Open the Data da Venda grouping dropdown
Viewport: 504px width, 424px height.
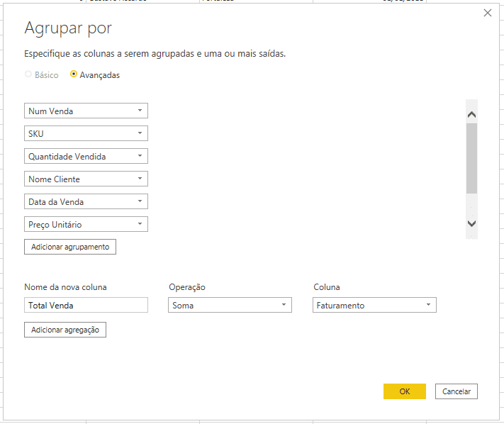86,201
